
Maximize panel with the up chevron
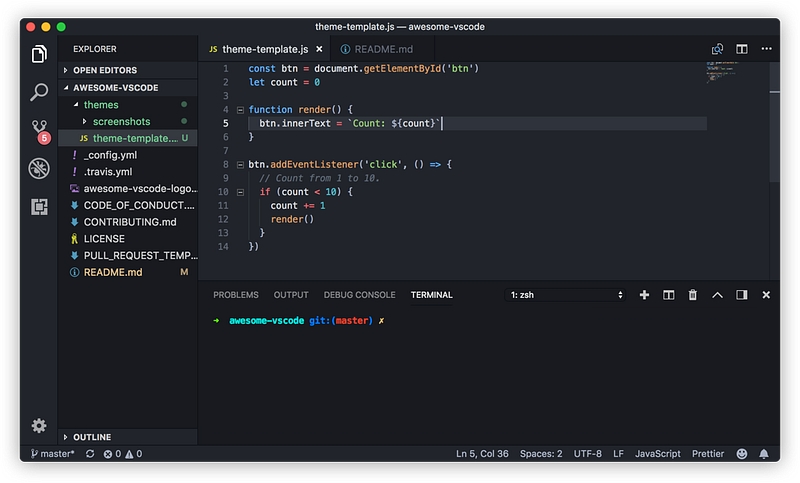[x=717, y=295]
